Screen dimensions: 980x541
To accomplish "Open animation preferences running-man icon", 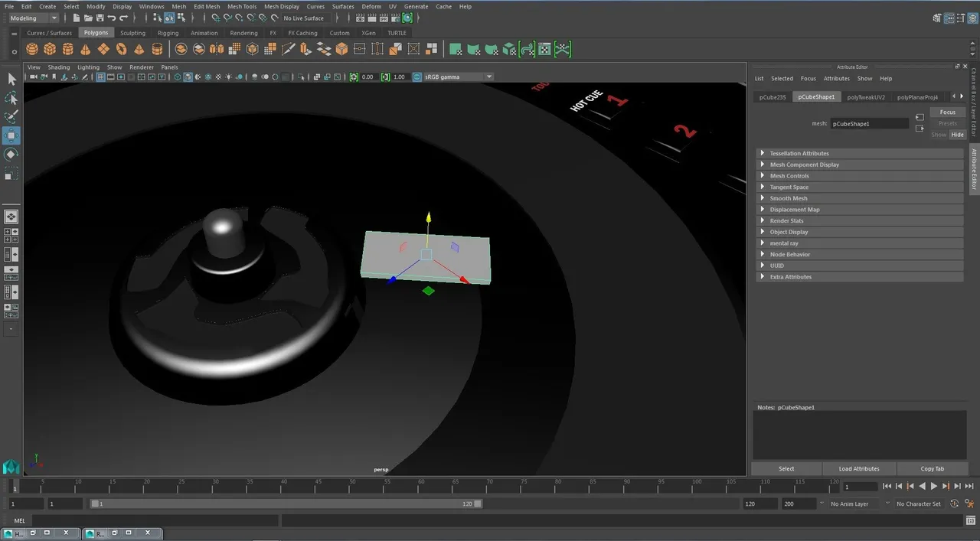I will (x=969, y=504).
